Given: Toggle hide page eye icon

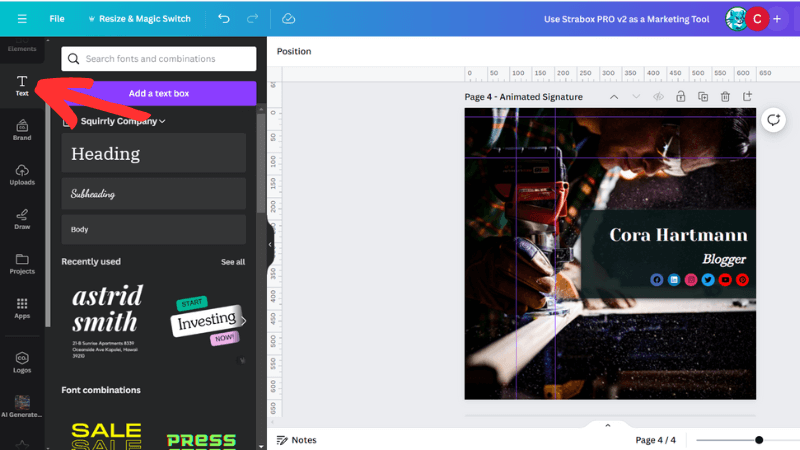Looking at the screenshot, I should 658,97.
